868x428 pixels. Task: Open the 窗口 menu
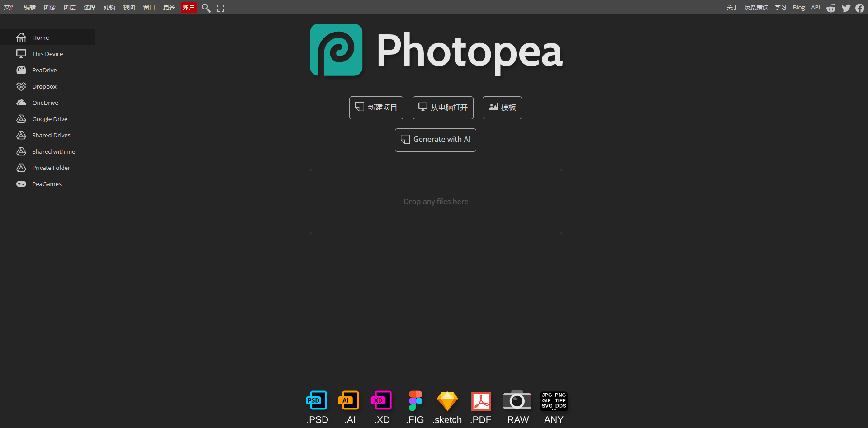coord(149,7)
